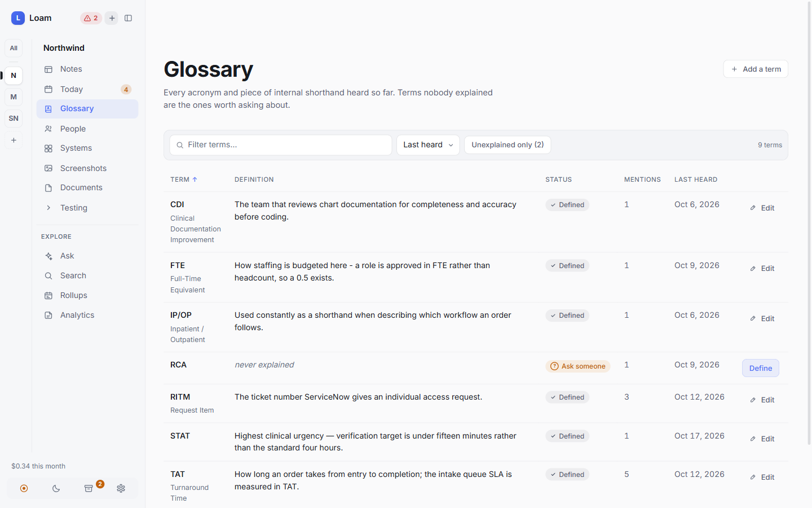
Task: Collapse the sidebar with the panel icon
Action: click(x=129, y=18)
